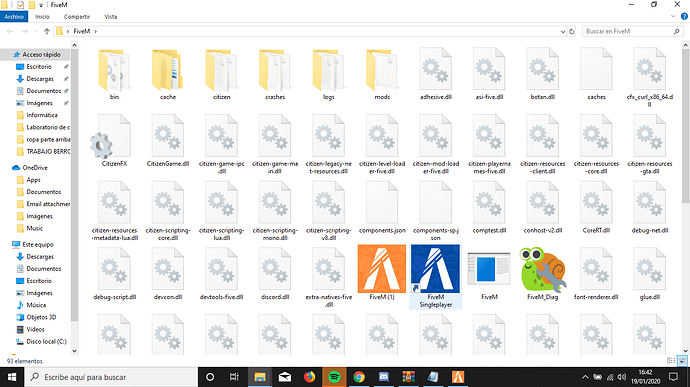Viewport: 690px width, 387px height.
Task: Open Spotify from the taskbar
Action: [x=334, y=377]
